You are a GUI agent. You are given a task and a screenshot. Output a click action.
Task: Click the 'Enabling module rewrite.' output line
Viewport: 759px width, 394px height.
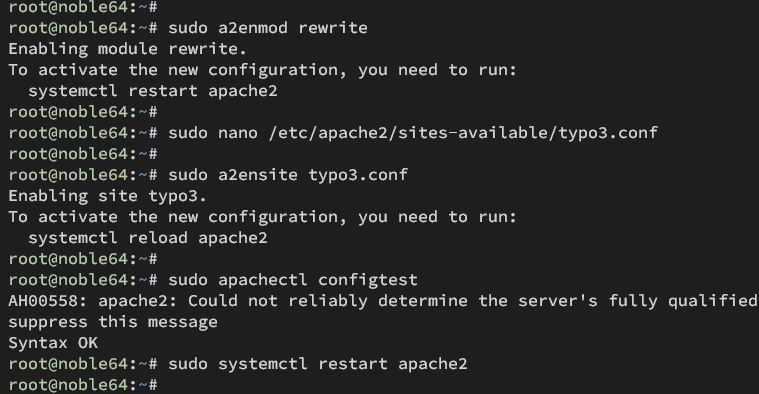(x=127, y=49)
